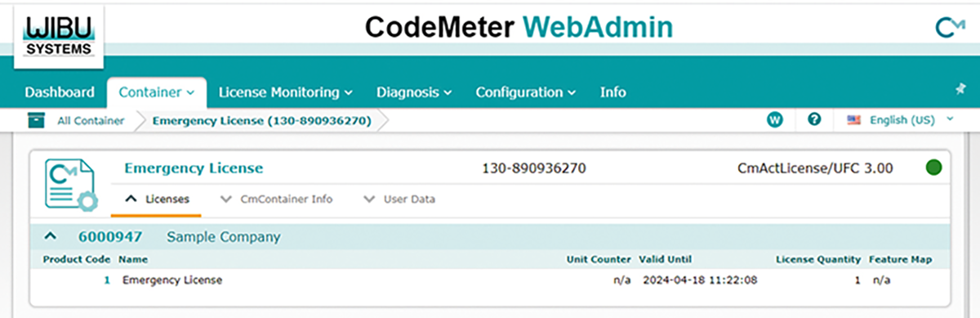This screenshot has height=318, width=980.
Task: Open the Info menu item
Action: pyautogui.click(x=613, y=92)
